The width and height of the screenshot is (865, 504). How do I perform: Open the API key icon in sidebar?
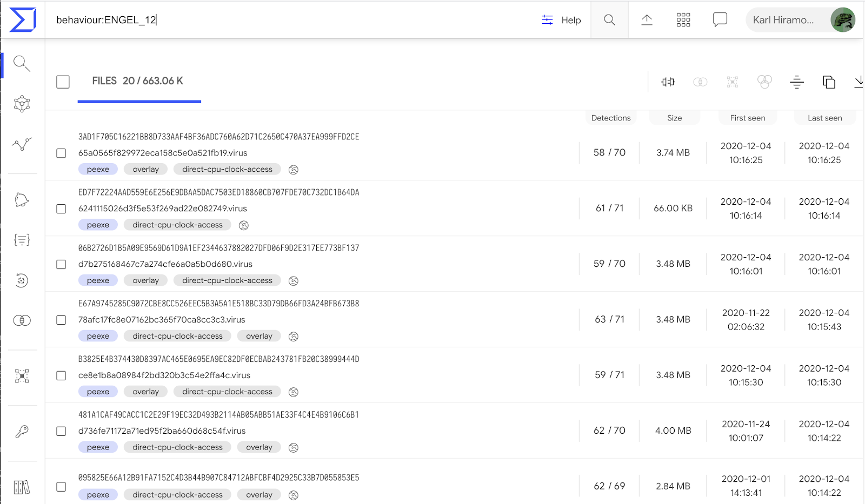22,431
